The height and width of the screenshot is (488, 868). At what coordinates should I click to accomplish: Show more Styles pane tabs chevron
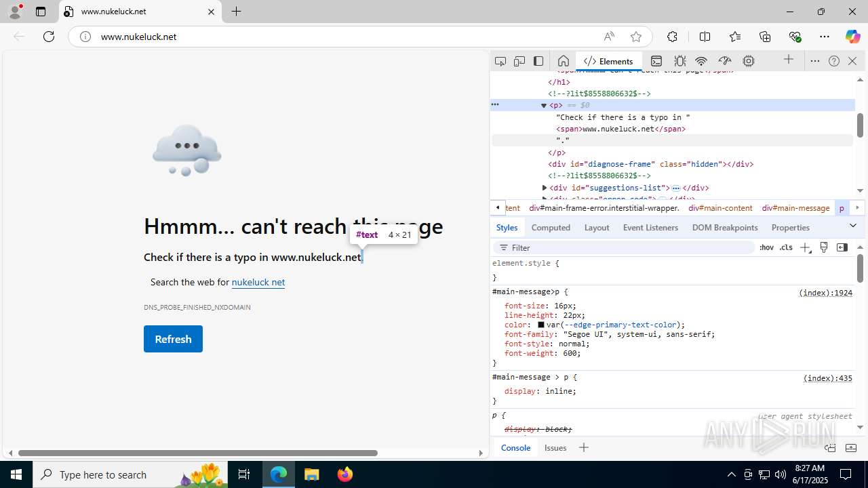coord(853,226)
